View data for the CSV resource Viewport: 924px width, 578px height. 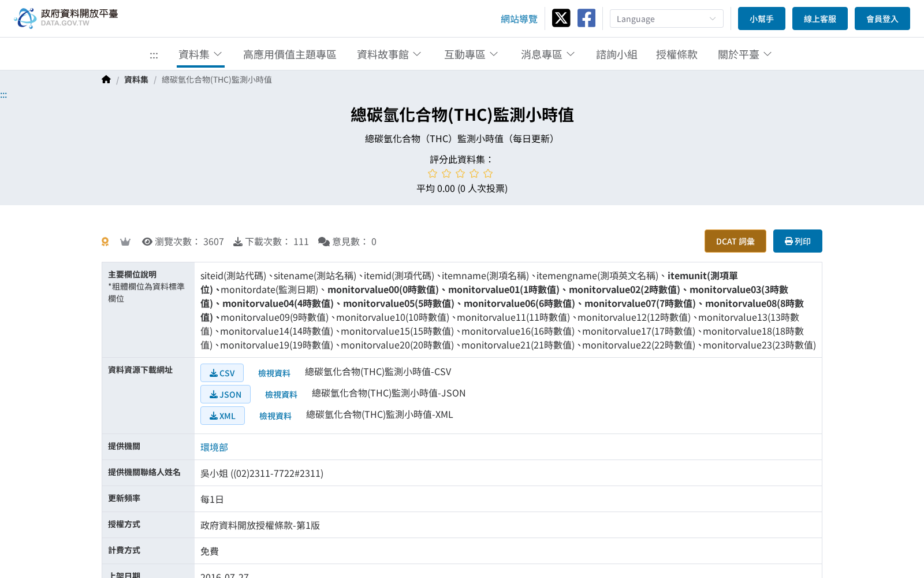point(274,373)
